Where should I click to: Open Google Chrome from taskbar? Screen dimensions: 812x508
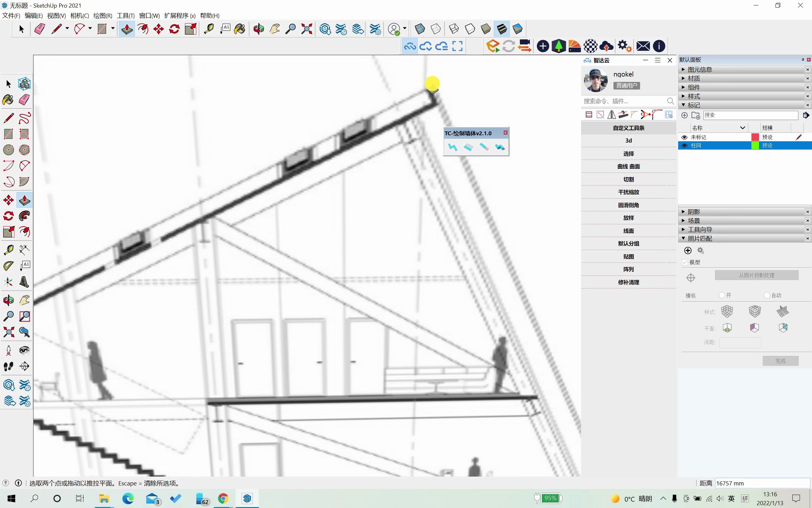point(223,498)
